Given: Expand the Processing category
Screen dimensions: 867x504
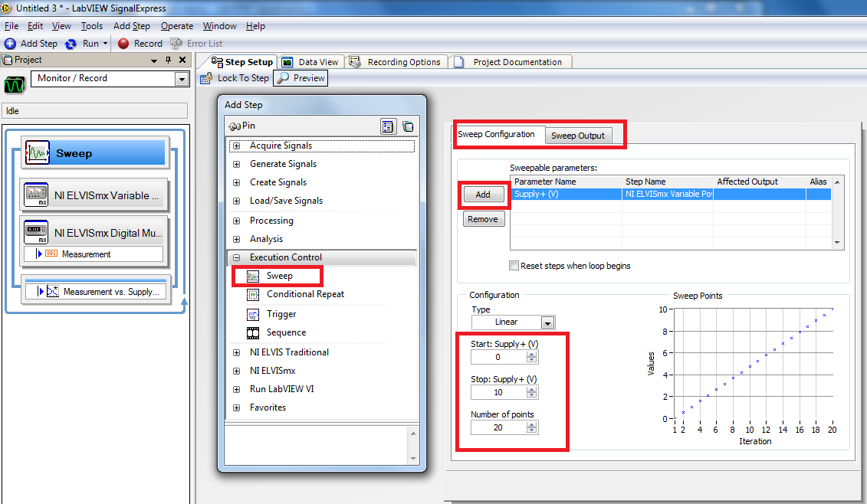Looking at the screenshot, I should tap(237, 221).
